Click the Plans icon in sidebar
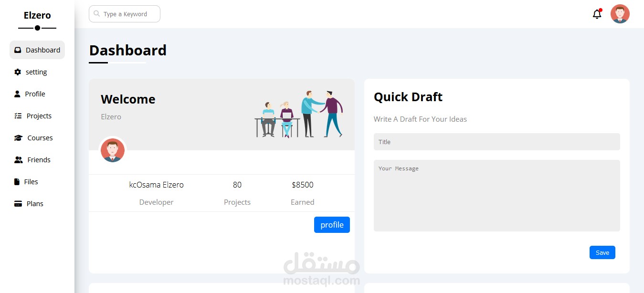The width and height of the screenshot is (644, 293). point(18,203)
